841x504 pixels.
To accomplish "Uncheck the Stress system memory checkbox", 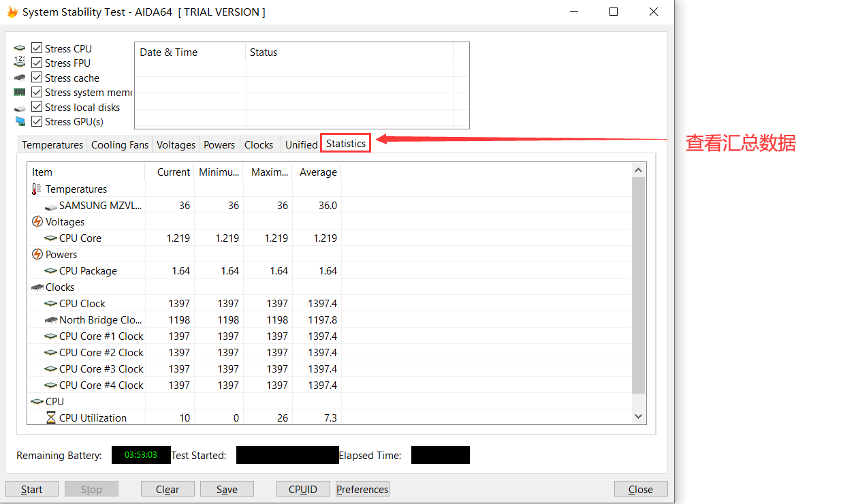I will tap(37, 92).
